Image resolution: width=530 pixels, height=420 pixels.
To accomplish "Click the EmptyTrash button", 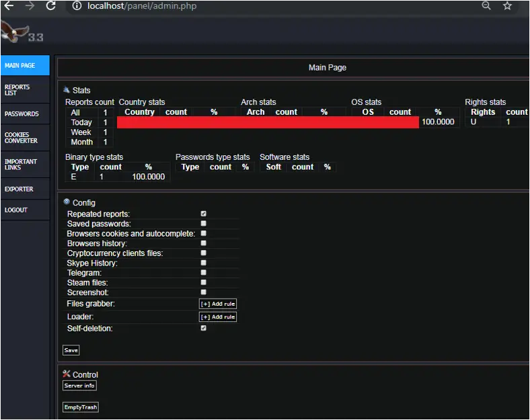I will coord(81,407).
